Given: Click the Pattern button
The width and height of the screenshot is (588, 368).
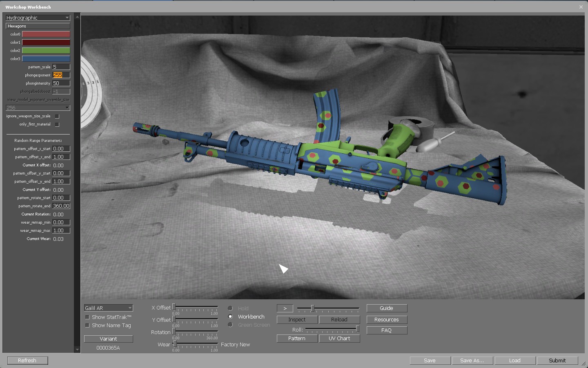Looking at the screenshot, I should (297, 339).
